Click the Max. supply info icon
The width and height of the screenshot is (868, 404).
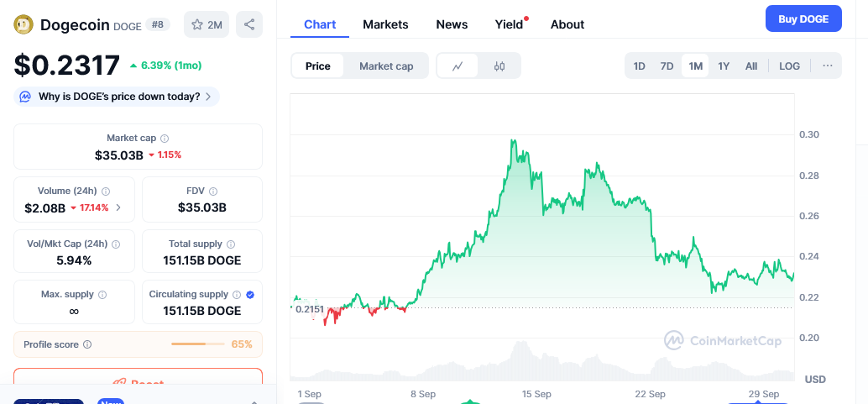click(x=102, y=295)
